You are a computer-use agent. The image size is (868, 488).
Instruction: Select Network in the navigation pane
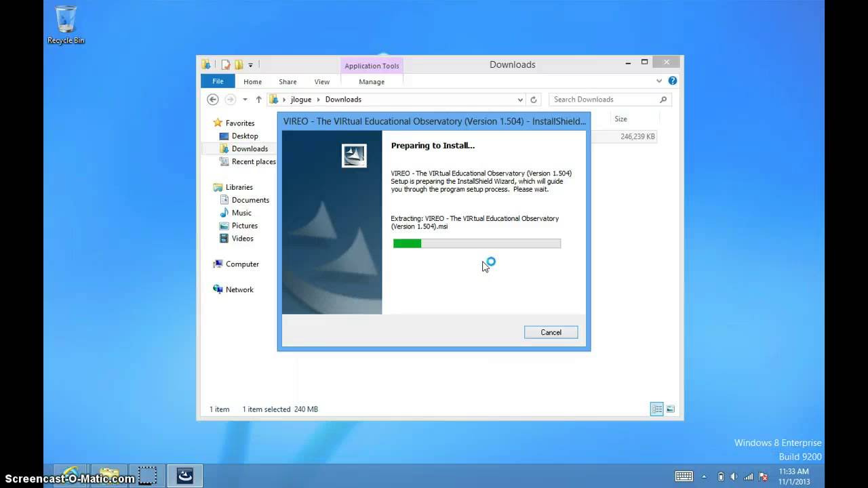(x=233, y=290)
